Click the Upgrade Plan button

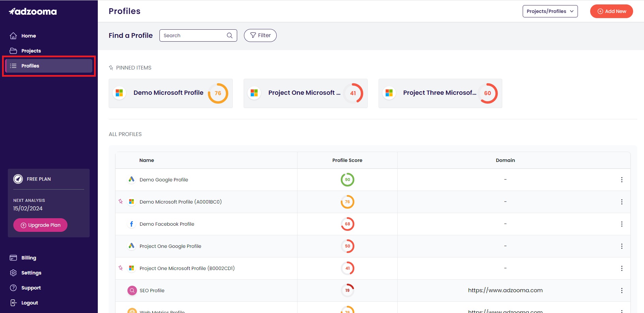click(x=40, y=225)
